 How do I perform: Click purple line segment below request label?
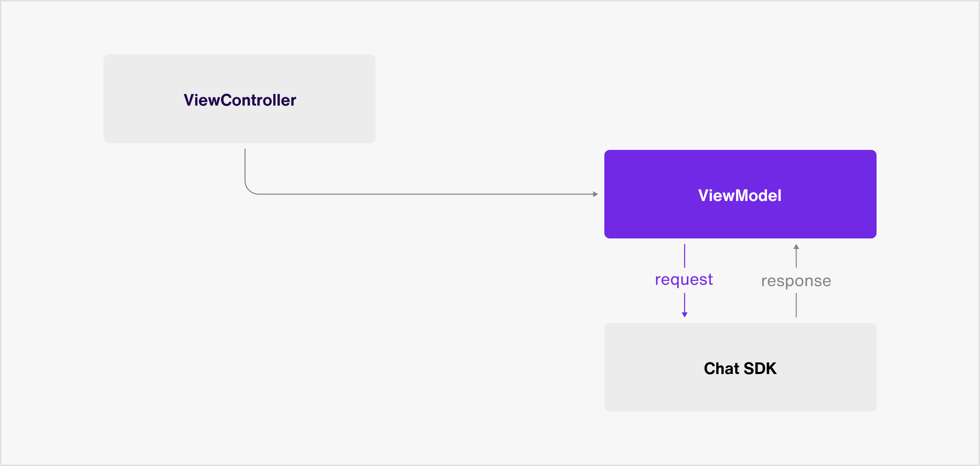tap(684, 303)
